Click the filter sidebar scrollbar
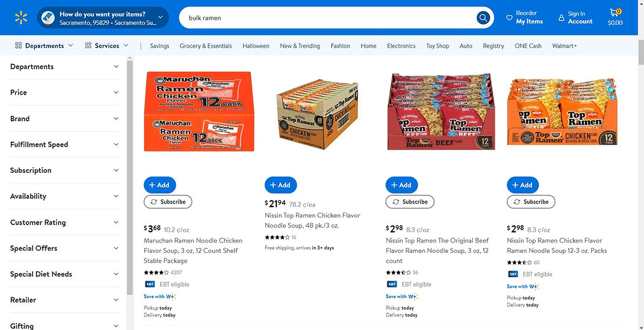Screen dimensions: 644x330 click(130, 174)
